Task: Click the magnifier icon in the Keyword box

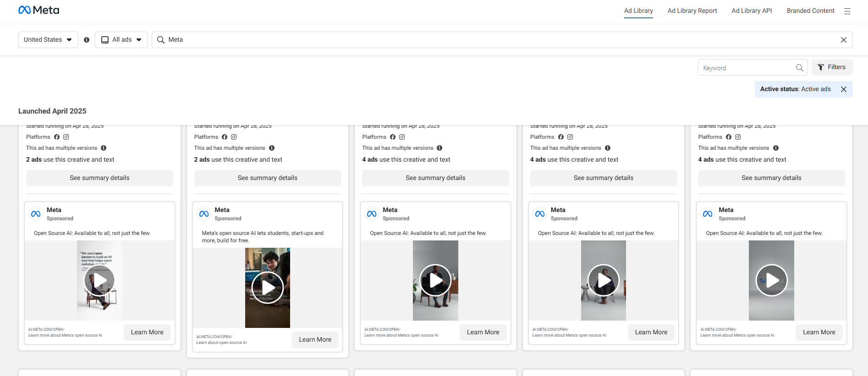Action: [x=799, y=68]
